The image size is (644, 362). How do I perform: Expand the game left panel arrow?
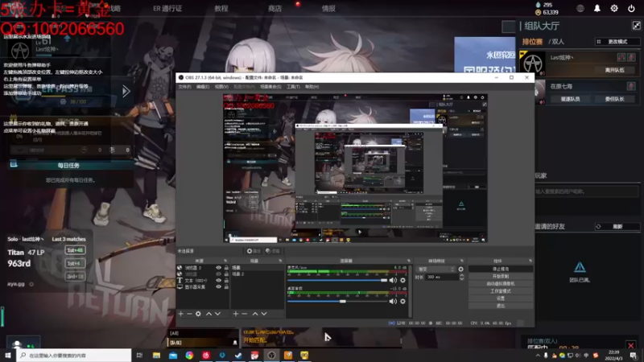point(126,91)
